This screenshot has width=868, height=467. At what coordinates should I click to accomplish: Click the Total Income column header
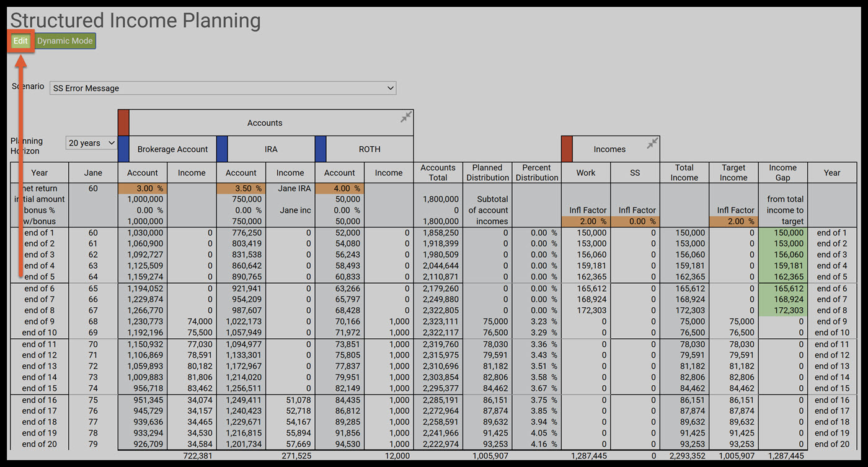684,173
